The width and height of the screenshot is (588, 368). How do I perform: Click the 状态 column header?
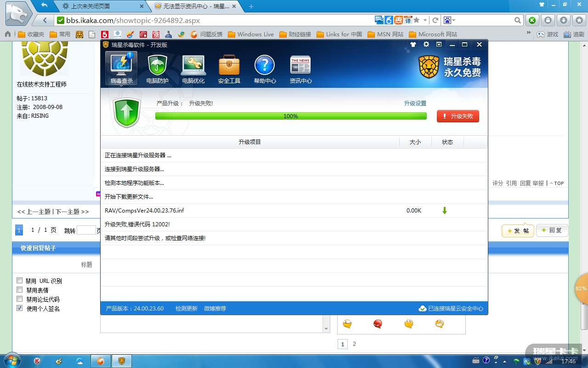point(447,142)
